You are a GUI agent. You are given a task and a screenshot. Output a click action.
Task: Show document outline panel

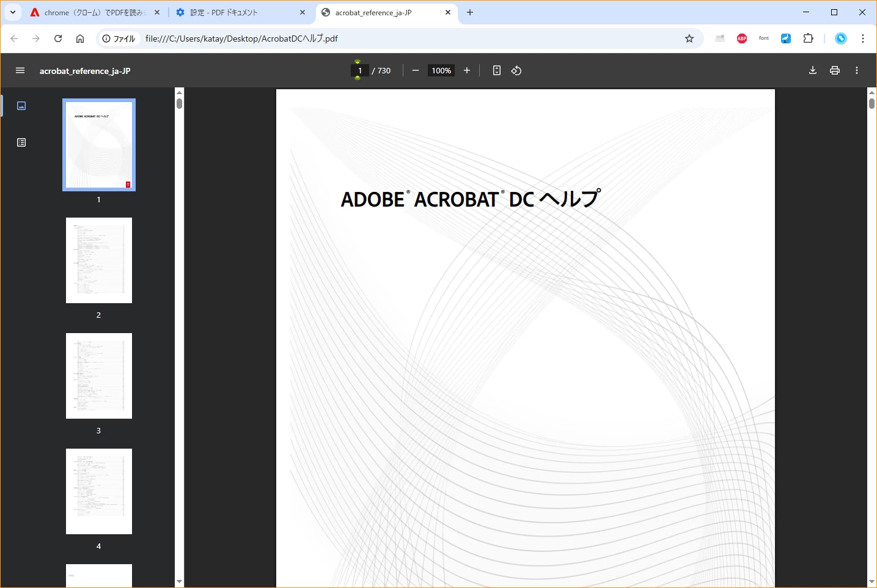tap(21, 142)
